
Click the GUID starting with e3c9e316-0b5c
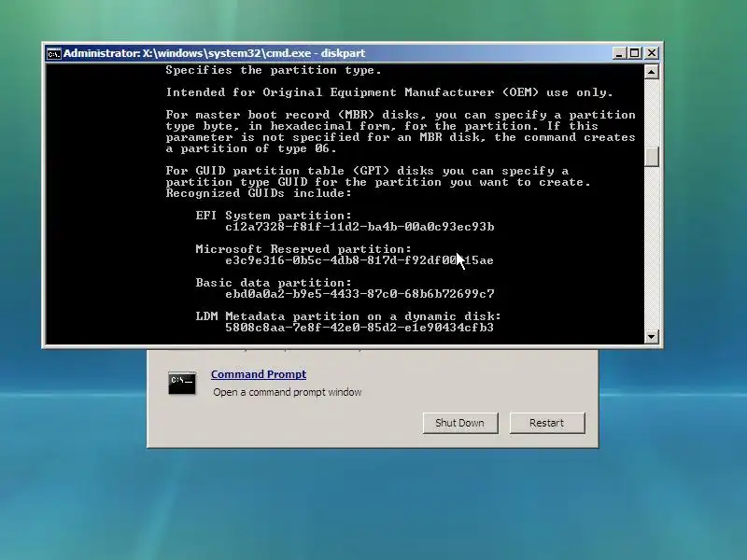(359, 260)
